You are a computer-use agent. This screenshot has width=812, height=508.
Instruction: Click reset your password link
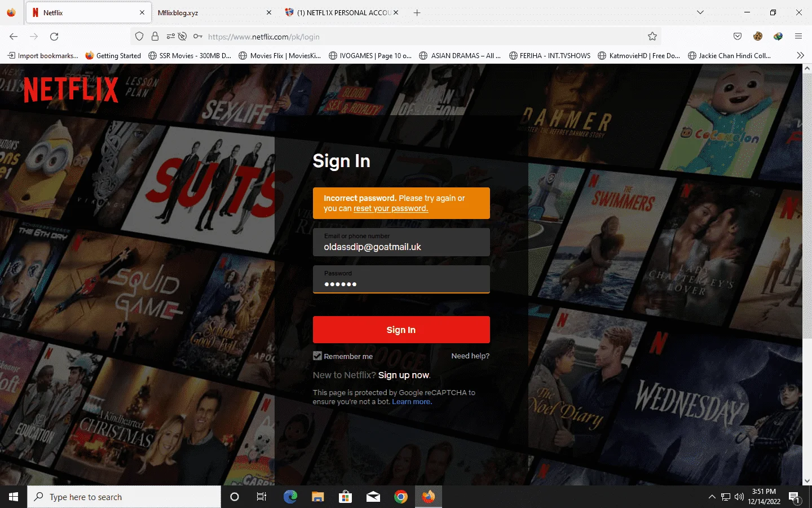tap(391, 208)
